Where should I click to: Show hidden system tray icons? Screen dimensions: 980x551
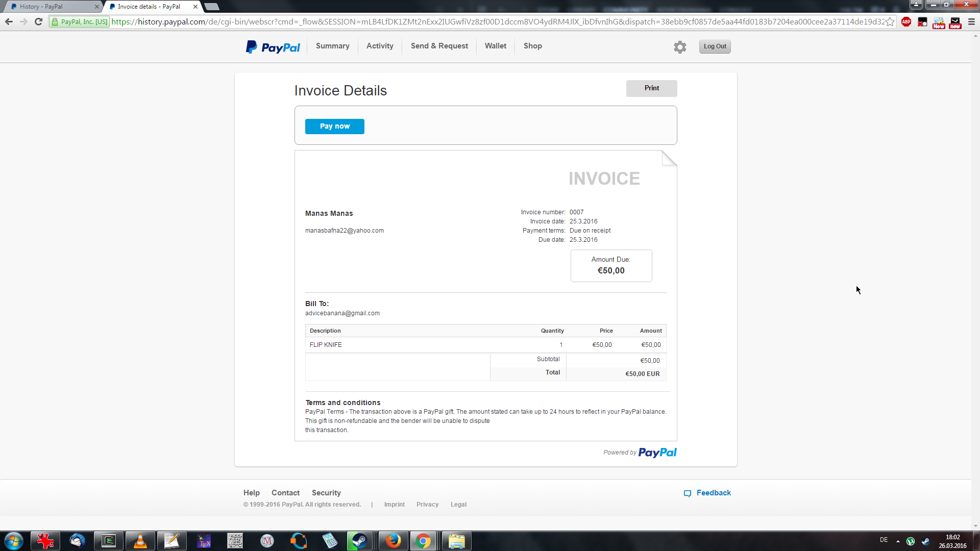tap(898, 541)
